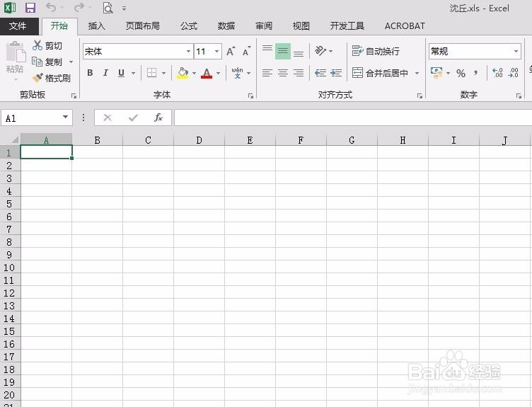This screenshot has height=407, width=532.
Task: Open the font size dropdown 11
Action: coord(216,52)
